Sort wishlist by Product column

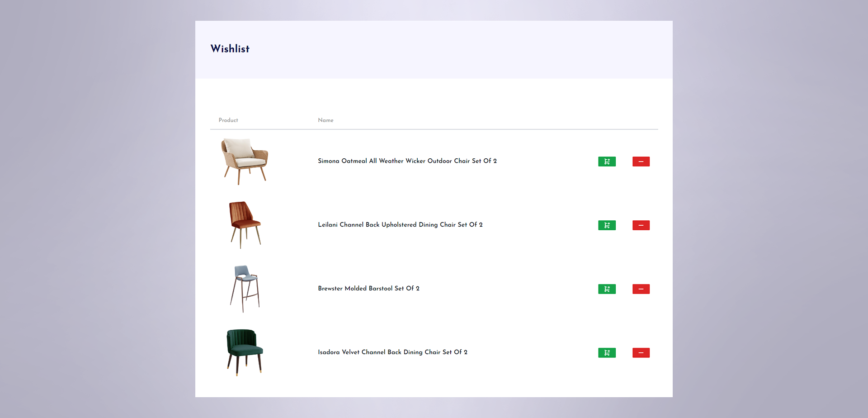coord(228,120)
